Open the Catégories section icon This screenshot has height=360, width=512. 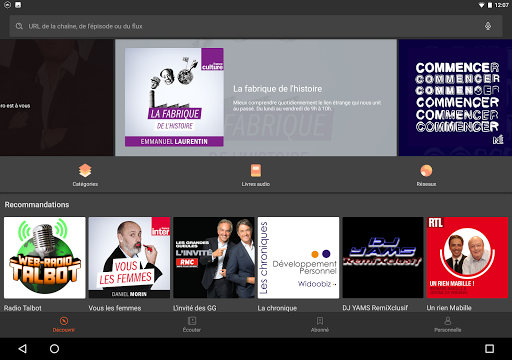(x=85, y=170)
